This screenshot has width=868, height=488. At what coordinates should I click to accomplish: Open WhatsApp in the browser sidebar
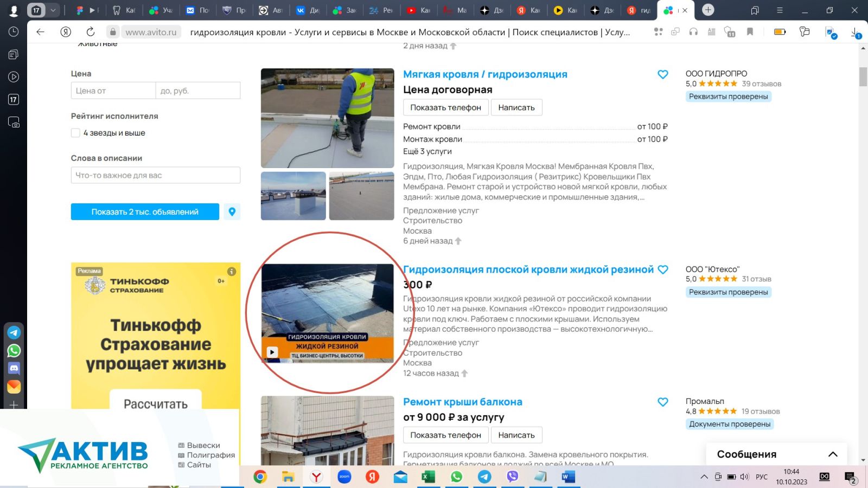[14, 351]
